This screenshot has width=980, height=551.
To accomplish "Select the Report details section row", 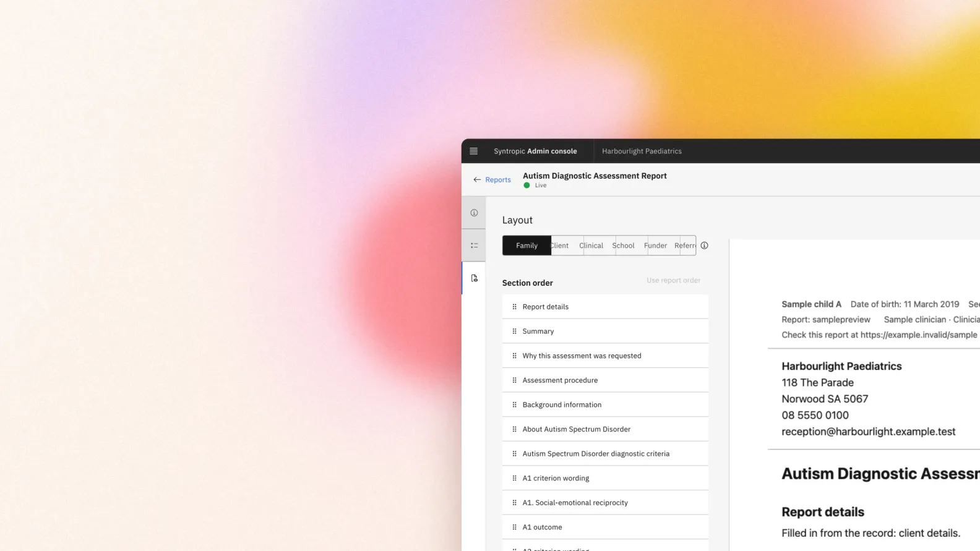I will pos(605,307).
